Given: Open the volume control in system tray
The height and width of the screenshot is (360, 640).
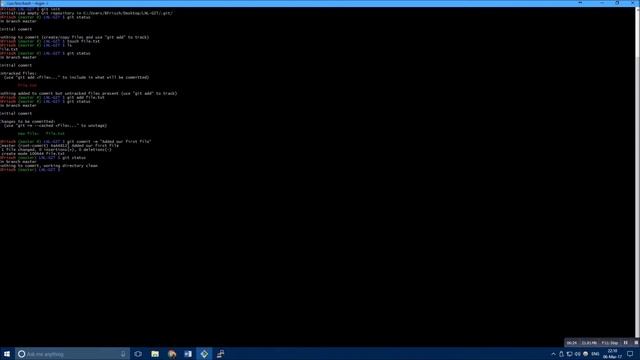Looking at the screenshot, I should [x=578, y=354].
